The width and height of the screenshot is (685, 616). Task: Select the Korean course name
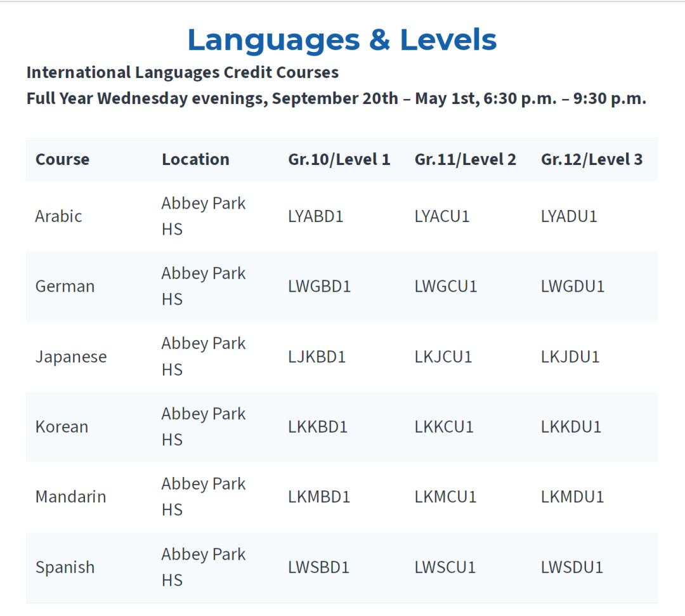point(62,427)
